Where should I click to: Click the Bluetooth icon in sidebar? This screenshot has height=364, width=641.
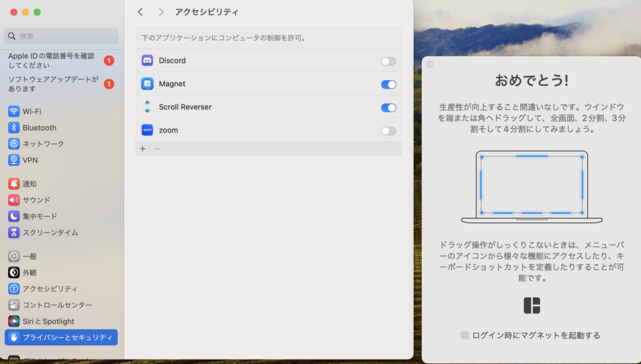click(x=14, y=128)
